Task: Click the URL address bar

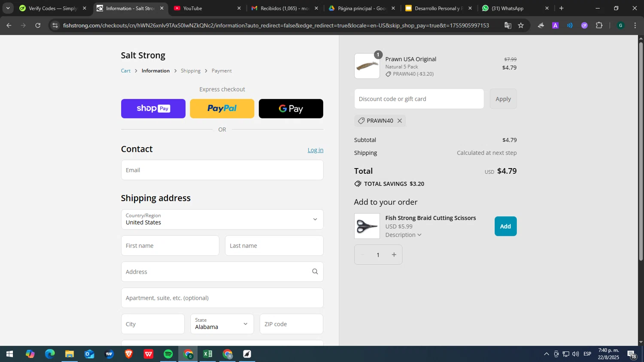Action: pyautogui.click(x=276, y=26)
